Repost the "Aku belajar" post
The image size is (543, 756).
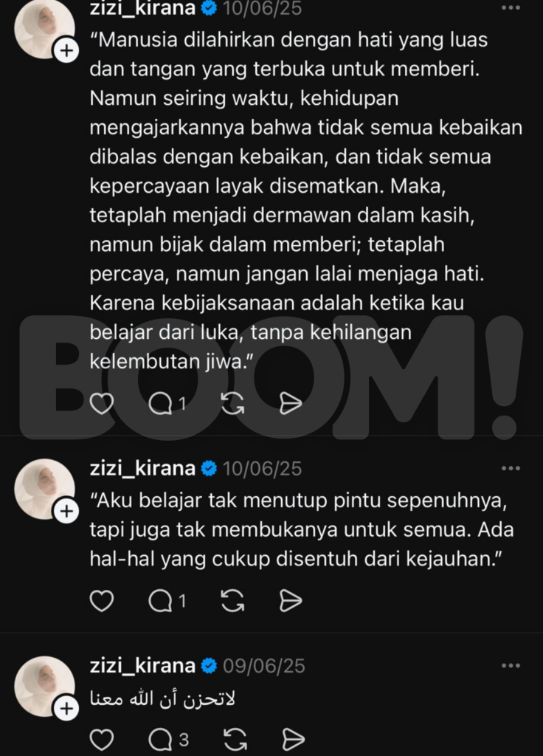tap(232, 601)
